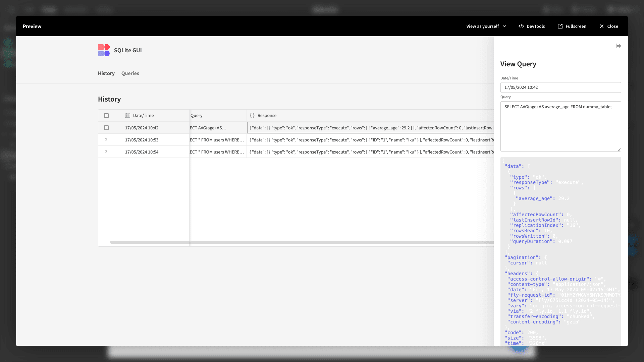The width and height of the screenshot is (644, 362).
Task: Click the SQLite GUI logo icon
Action: (104, 50)
